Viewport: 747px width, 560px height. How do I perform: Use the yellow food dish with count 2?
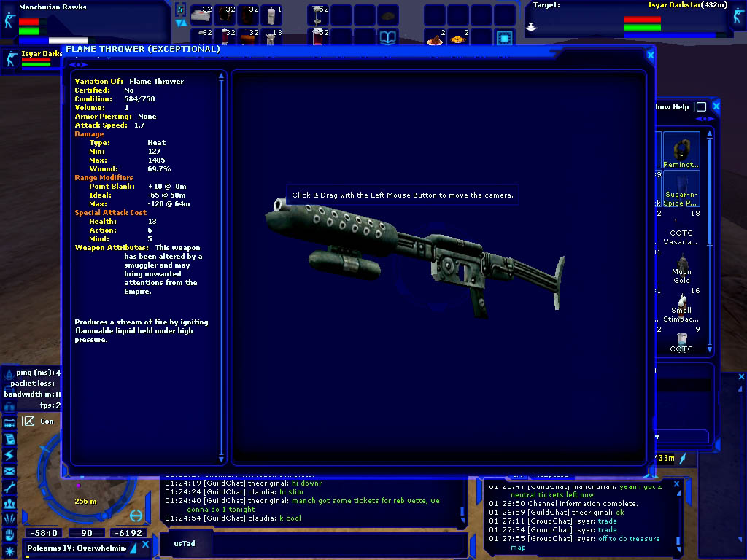(x=458, y=37)
